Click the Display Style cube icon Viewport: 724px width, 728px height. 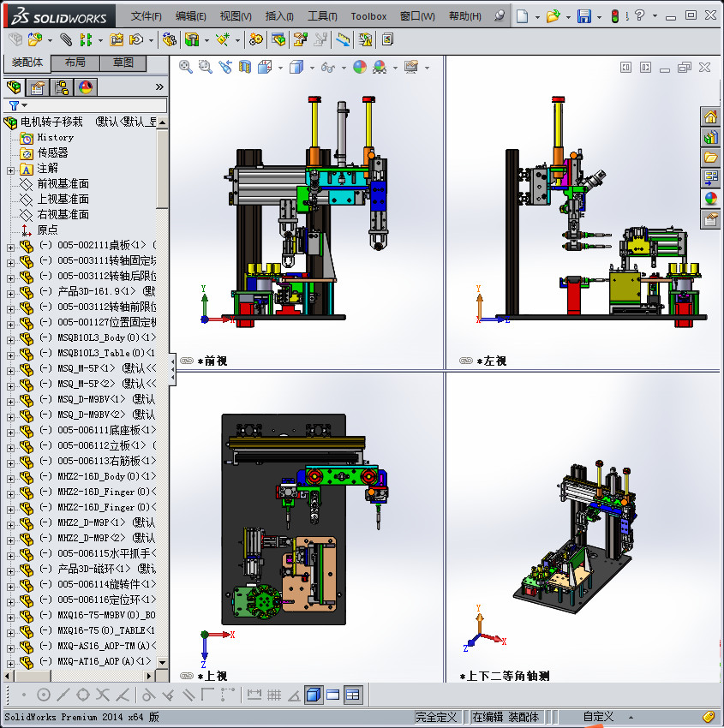click(x=296, y=68)
